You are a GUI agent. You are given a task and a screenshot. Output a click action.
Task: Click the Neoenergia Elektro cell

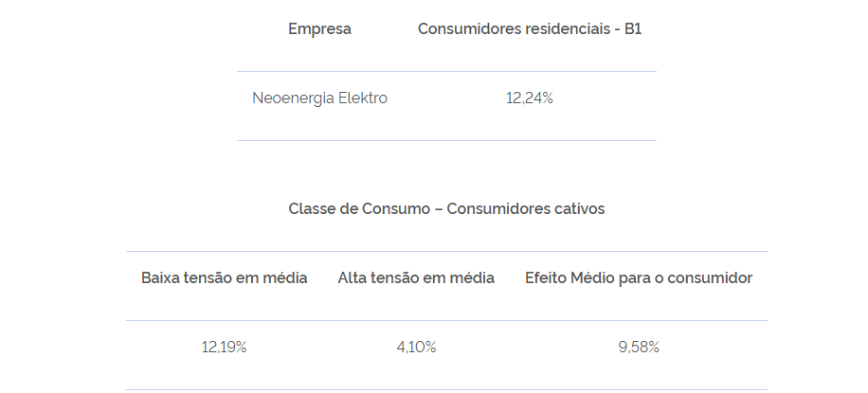click(x=319, y=98)
